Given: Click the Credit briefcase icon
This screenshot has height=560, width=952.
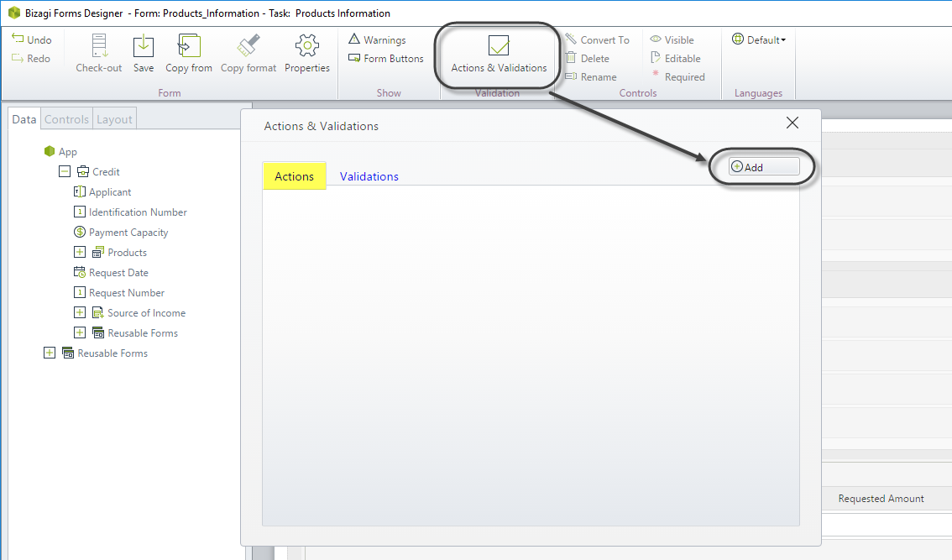Looking at the screenshot, I should 83,172.
